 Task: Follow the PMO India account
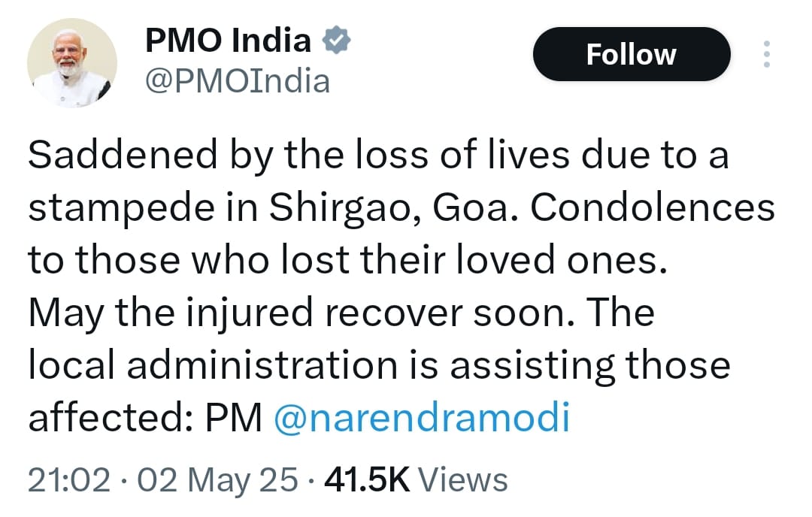pos(632,54)
